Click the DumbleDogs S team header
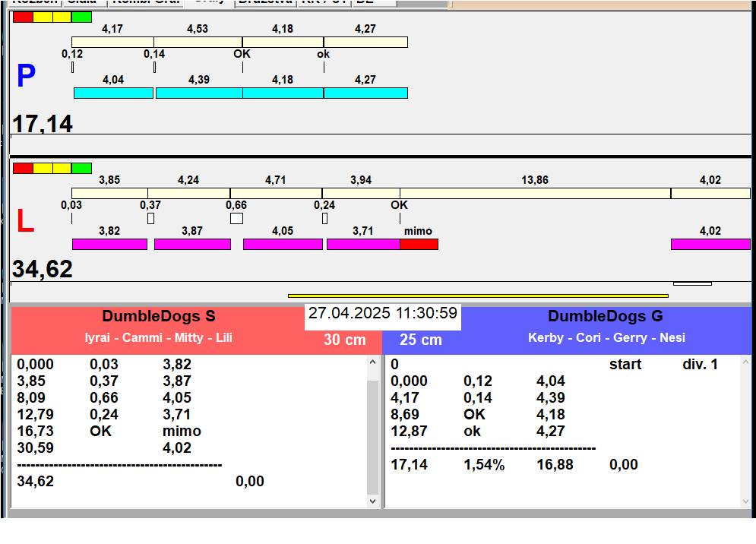 [159, 316]
